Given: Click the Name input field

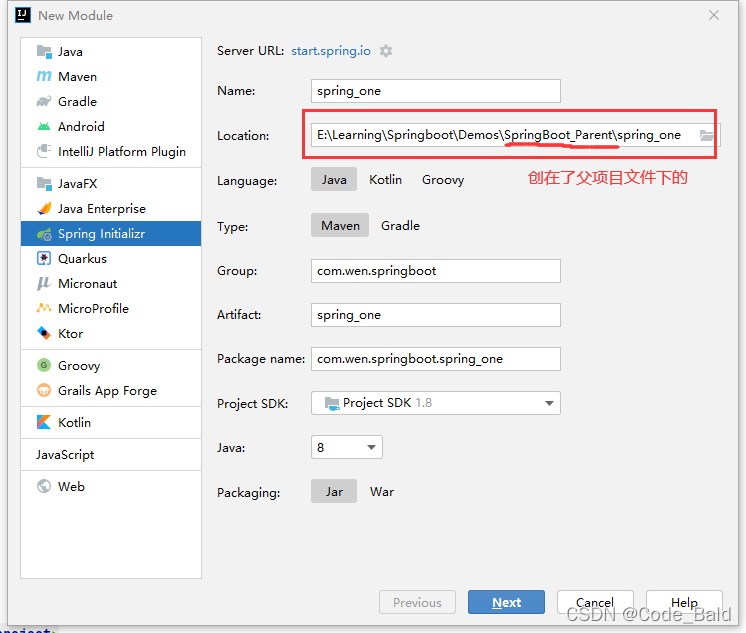Looking at the screenshot, I should 436,91.
